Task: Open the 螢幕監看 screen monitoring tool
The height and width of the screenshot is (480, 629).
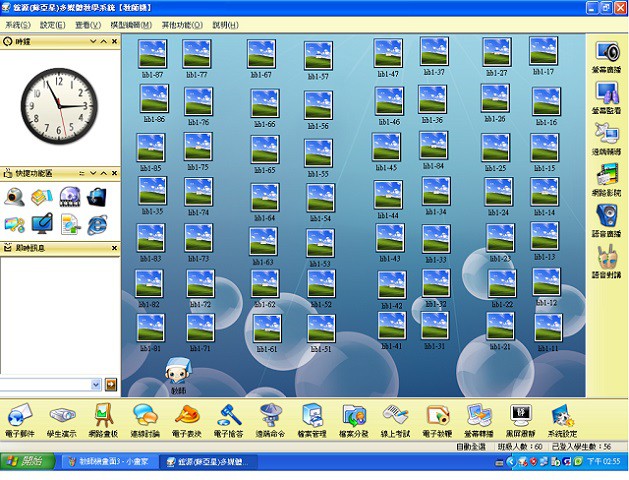Action: point(606,97)
